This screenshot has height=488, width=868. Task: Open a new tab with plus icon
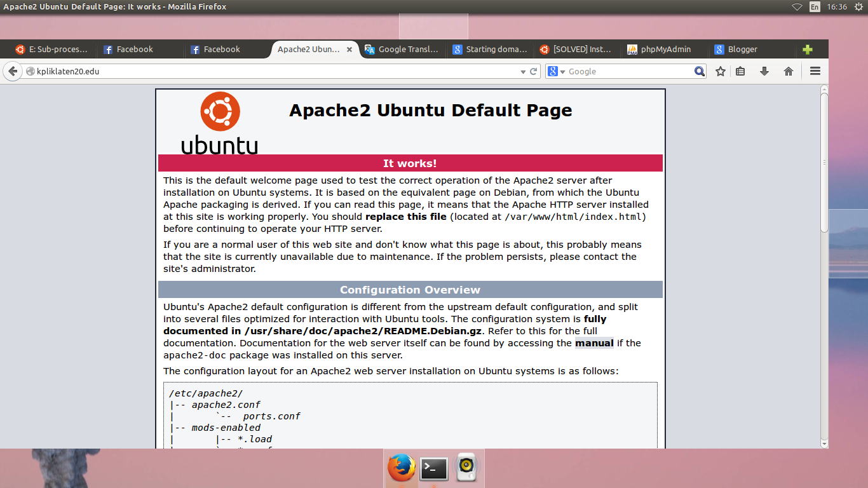pos(808,50)
